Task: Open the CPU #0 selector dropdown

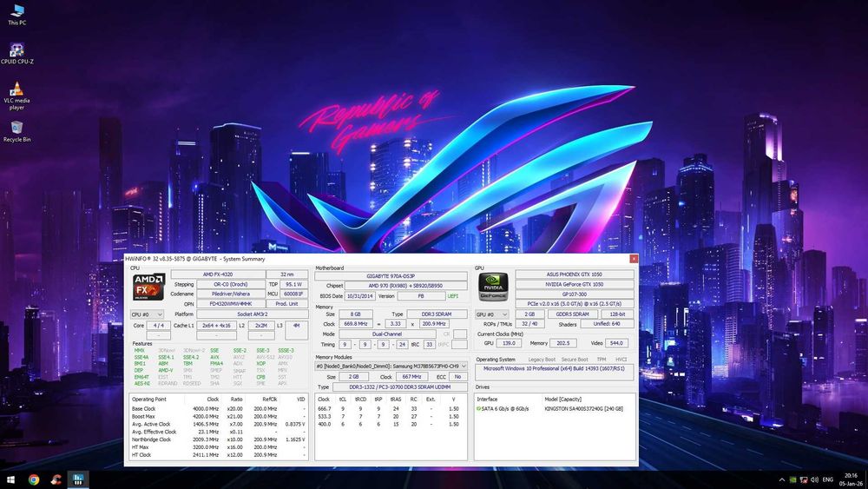Action: point(147,314)
